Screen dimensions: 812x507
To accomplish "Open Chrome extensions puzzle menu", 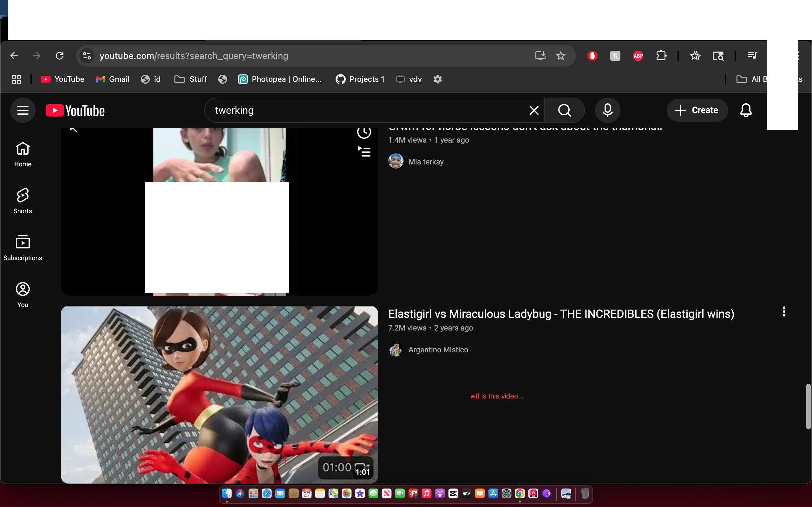I will (x=661, y=56).
